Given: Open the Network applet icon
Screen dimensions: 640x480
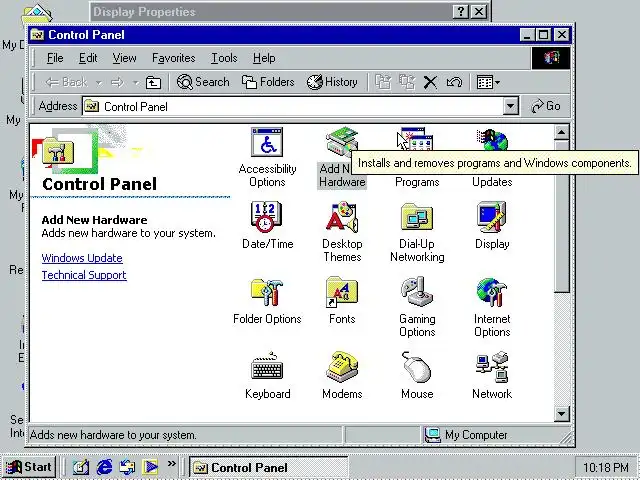Looking at the screenshot, I should [492, 367].
